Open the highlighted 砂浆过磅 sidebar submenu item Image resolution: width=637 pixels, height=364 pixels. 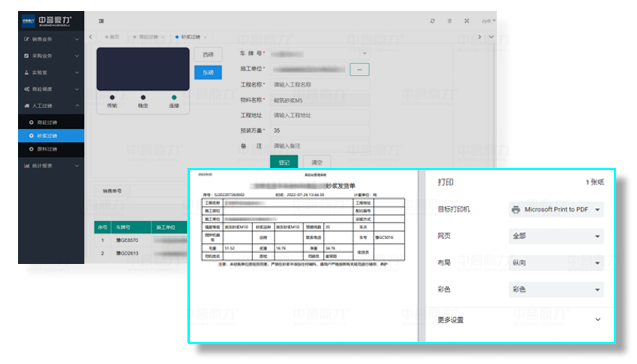point(51,136)
